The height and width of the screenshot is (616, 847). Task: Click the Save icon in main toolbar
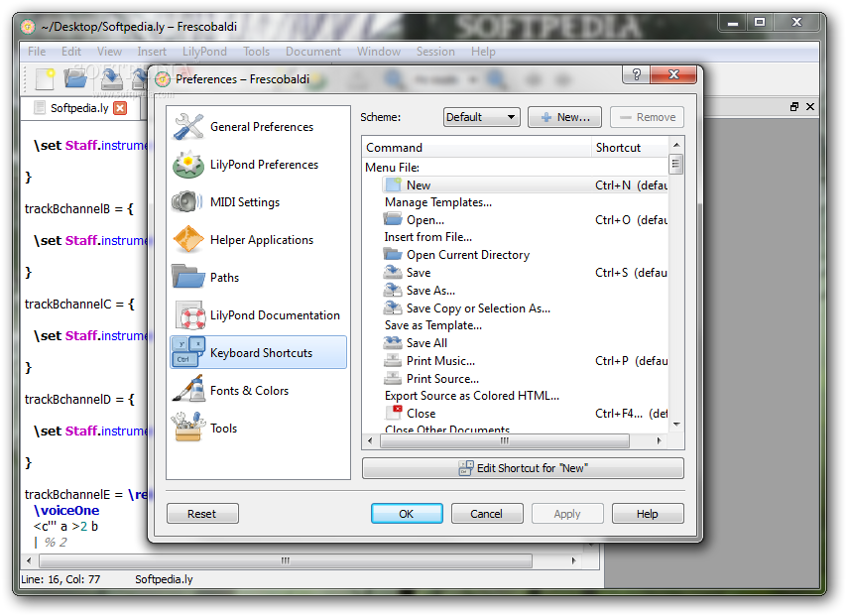point(111,79)
